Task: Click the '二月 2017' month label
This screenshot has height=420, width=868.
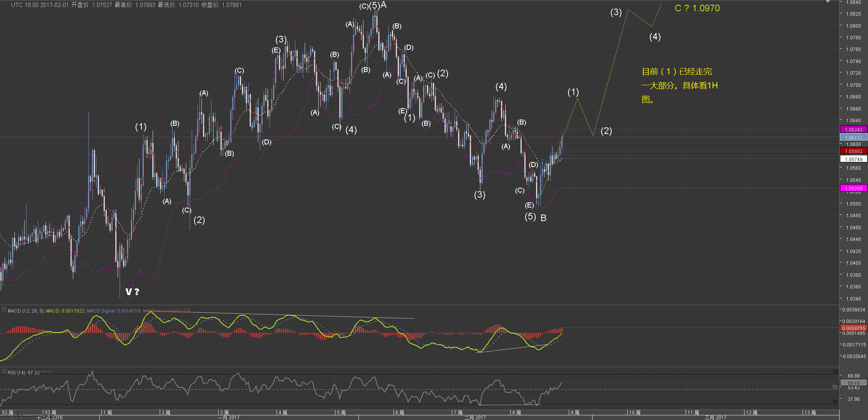Action: click(475, 418)
